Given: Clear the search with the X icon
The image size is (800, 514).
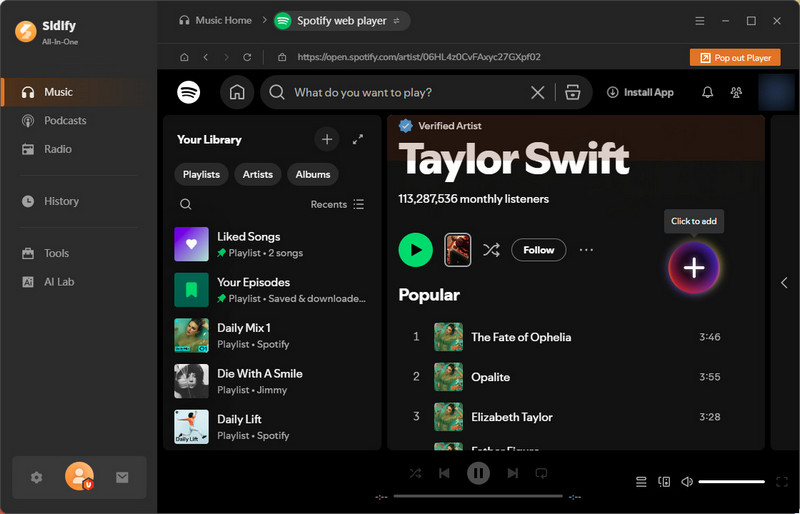Looking at the screenshot, I should pyautogui.click(x=538, y=93).
